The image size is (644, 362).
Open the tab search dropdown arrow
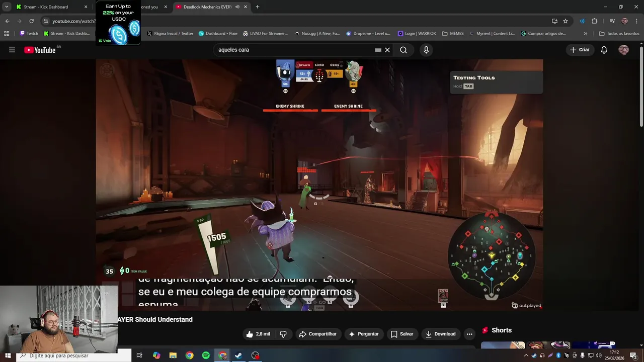(7, 7)
